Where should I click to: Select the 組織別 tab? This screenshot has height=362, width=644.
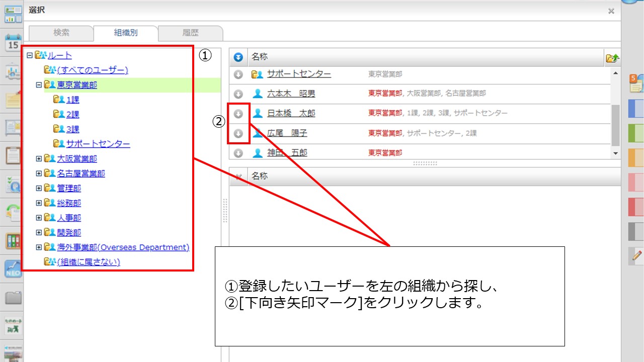pos(126,33)
